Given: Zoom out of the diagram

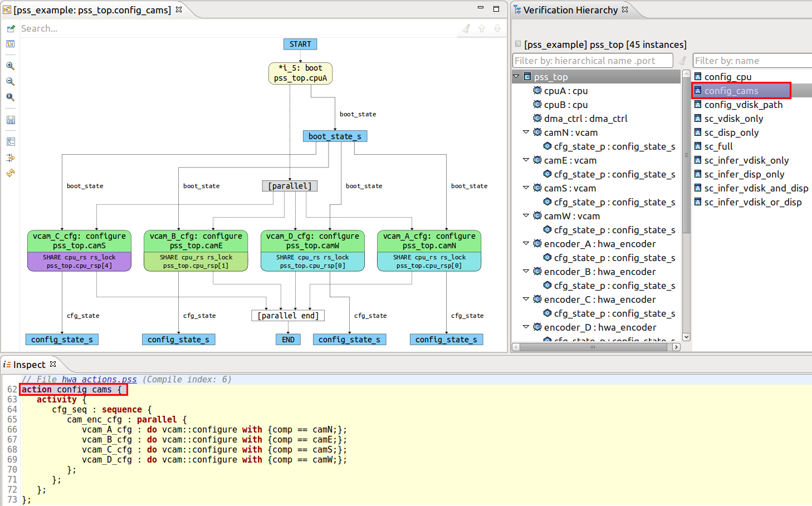Looking at the screenshot, I should click(11, 81).
